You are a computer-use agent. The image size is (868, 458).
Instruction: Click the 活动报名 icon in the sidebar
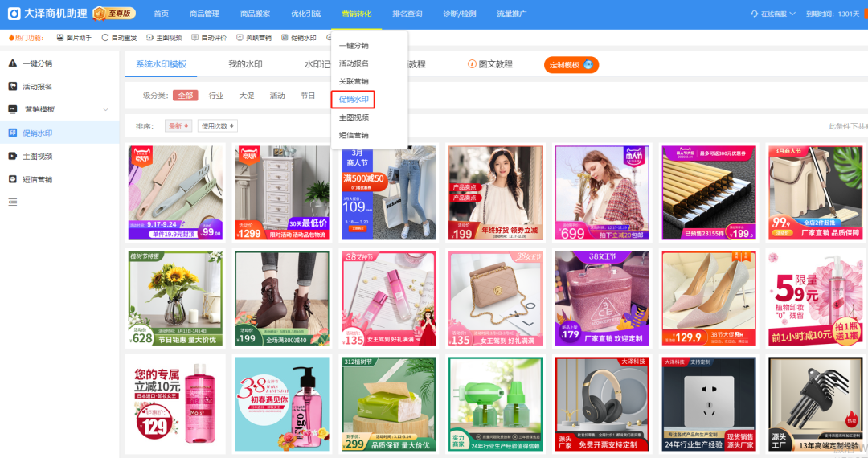(13, 86)
